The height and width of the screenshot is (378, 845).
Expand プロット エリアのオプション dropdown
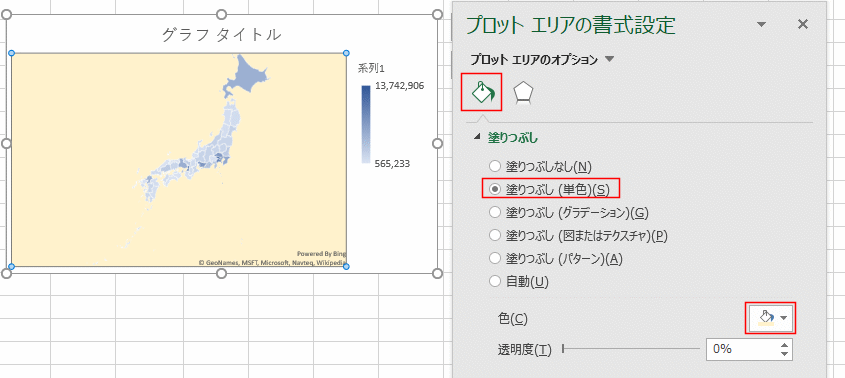pos(609,59)
